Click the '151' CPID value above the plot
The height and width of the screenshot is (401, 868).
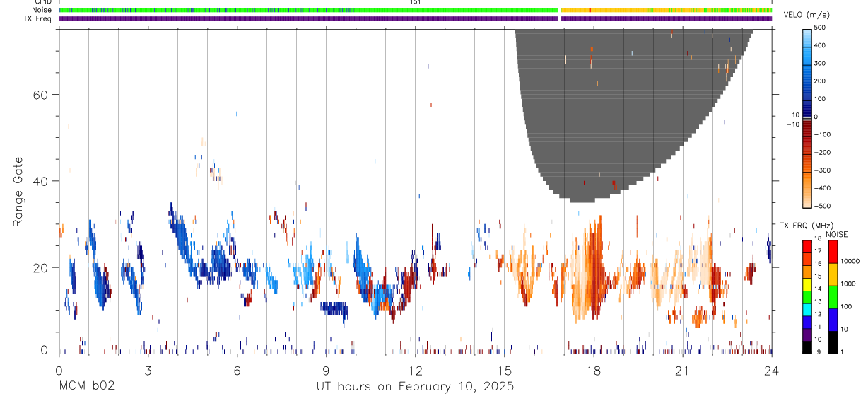click(x=416, y=2)
